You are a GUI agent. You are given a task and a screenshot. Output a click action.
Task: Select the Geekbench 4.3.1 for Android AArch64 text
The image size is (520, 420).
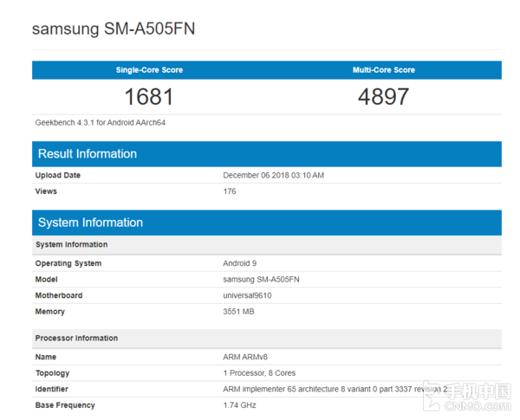coord(101,123)
